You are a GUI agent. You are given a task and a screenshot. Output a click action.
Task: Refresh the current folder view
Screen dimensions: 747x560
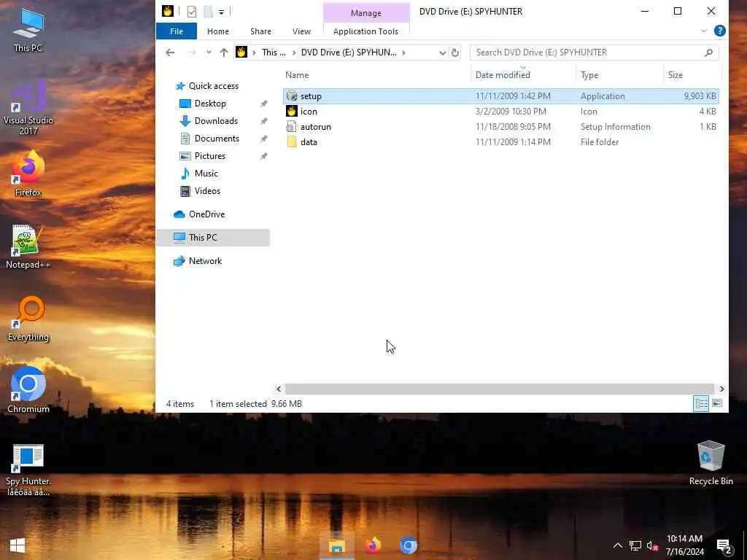point(455,52)
